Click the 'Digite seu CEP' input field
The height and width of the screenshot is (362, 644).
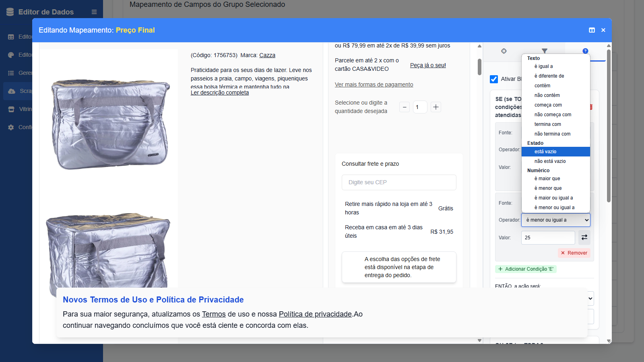coord(398,183)
